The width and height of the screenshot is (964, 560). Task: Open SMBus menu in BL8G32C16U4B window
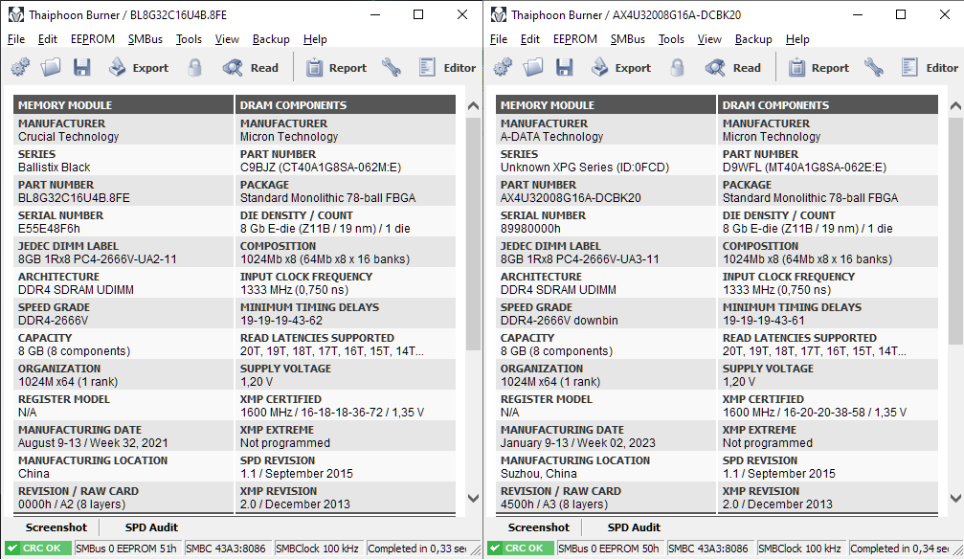146,39
